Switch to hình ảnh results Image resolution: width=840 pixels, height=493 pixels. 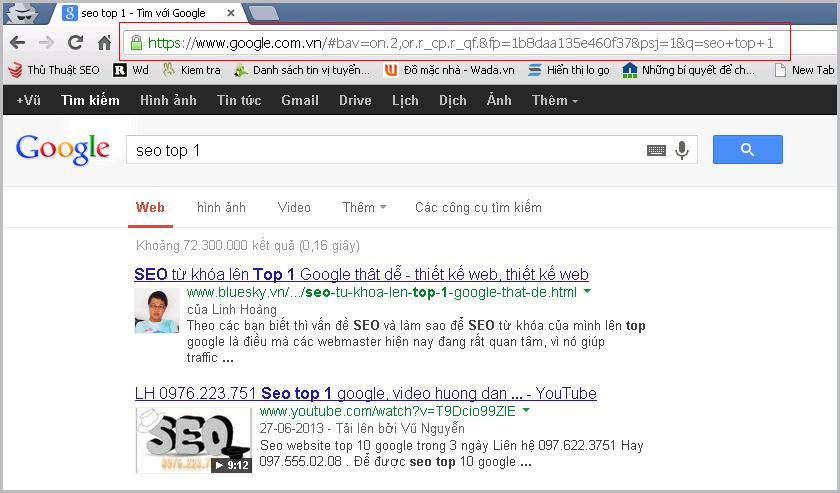tap(221, 207)
